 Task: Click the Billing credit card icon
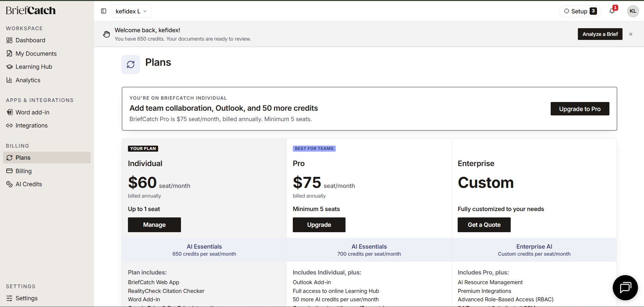pyautogui.click(x=9, y=171)
